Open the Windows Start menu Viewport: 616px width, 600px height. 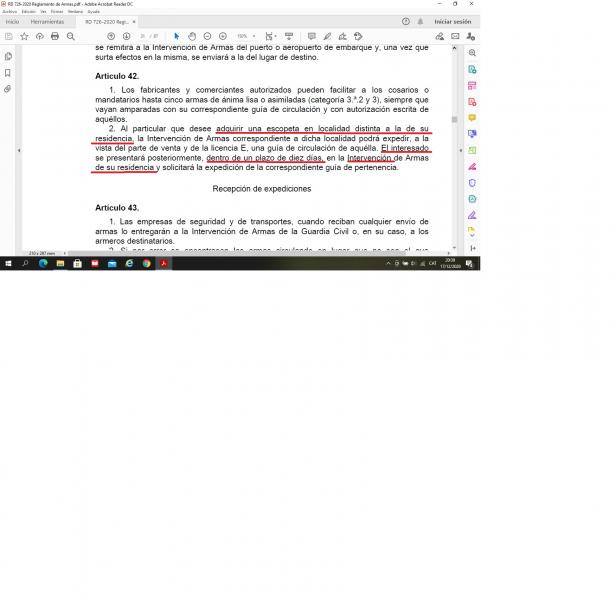click(7, 264)
